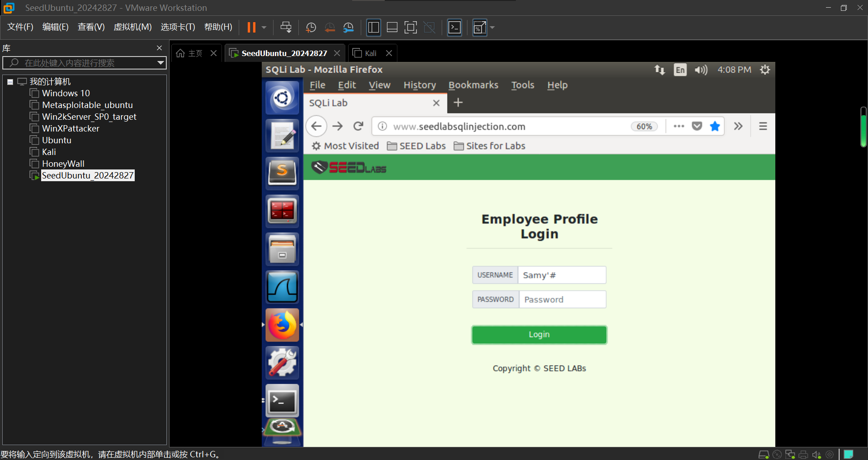Toggle Unity mode icon
The width and height of the screenshot is (868, 460).
point(429,28)
